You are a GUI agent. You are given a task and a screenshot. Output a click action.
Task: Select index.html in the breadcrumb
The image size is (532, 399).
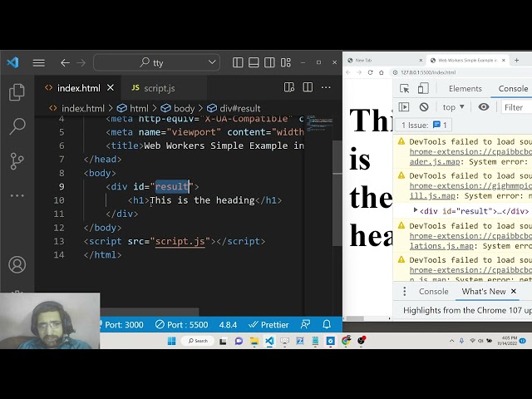(x=83, y=109)
